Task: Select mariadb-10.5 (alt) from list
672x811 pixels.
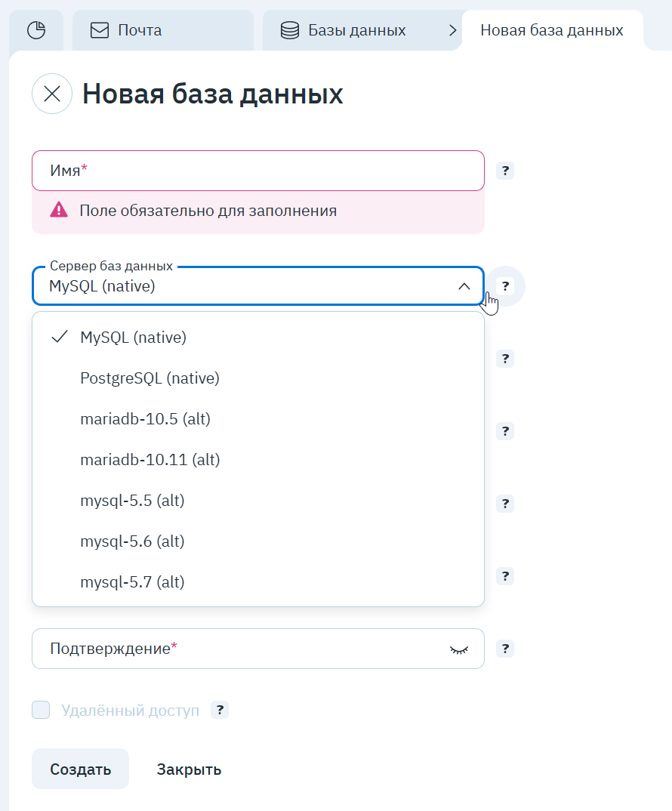Action: [258, 419]
